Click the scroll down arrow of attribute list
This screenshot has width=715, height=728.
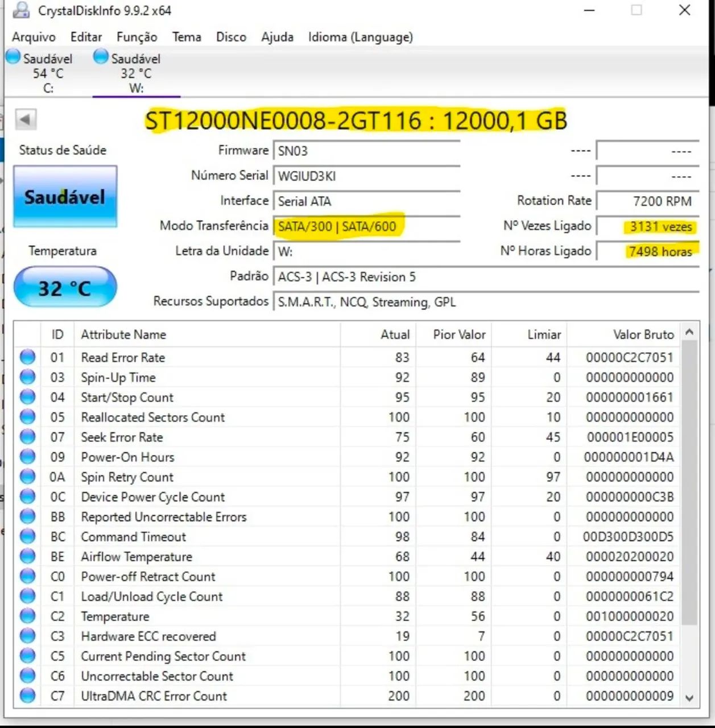point(689,698)
